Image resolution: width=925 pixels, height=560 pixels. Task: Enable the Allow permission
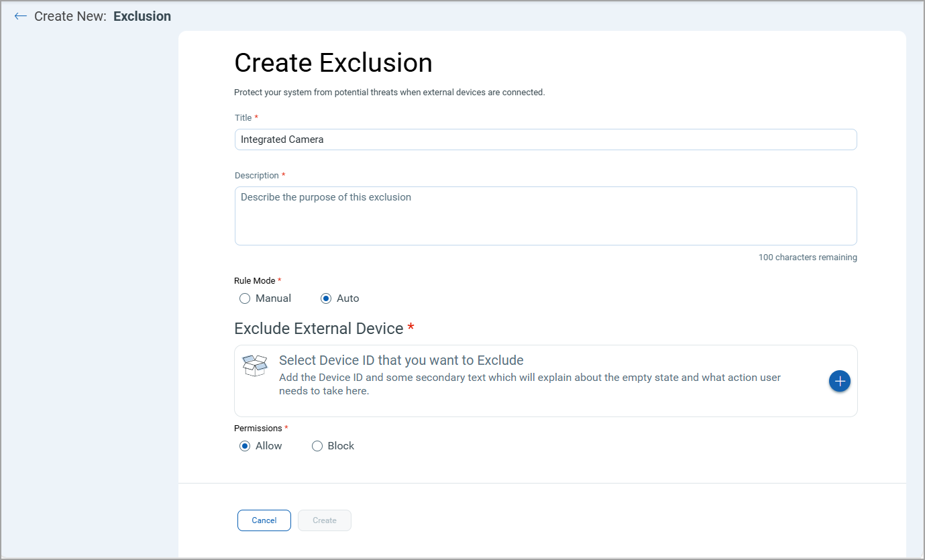coord(245,445)
